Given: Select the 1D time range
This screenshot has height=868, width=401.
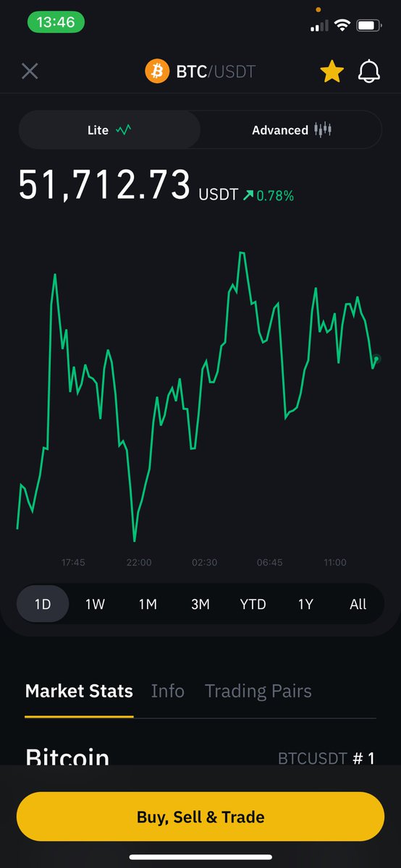Looking at the screenshot, I should [x=43, y=604].
